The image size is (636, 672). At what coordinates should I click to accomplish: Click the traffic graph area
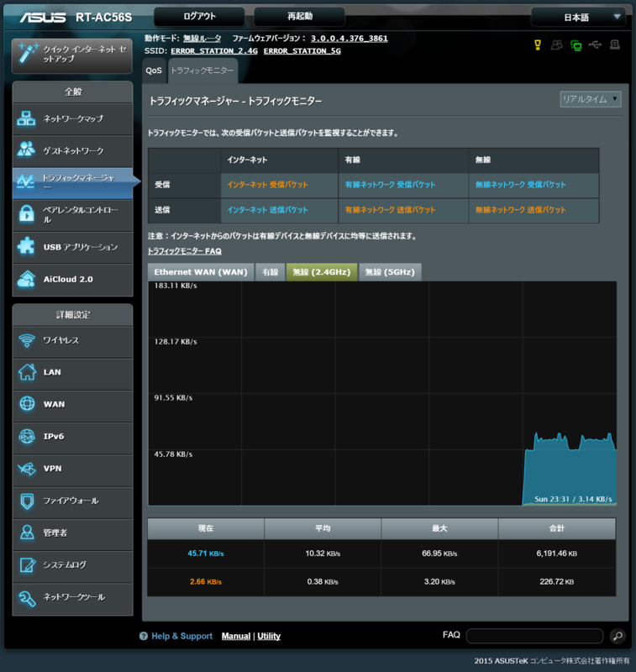[382, 393]
